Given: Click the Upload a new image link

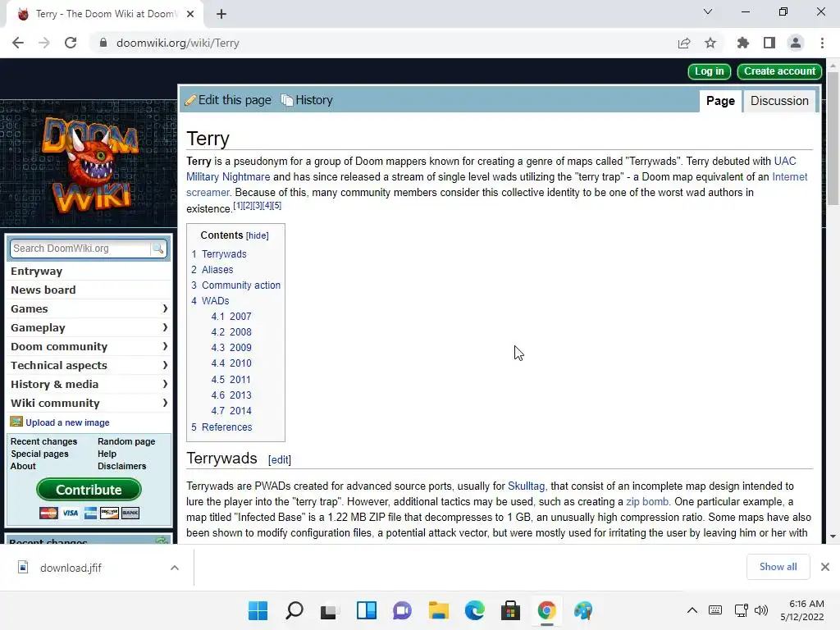Looking at the screenshot, I should point(67,422).
